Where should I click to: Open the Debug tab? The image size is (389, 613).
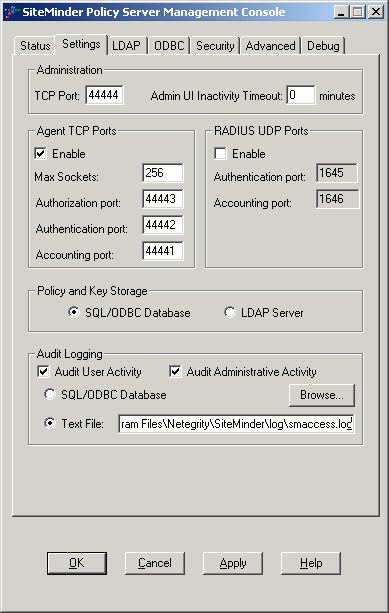tap(323, 46)
